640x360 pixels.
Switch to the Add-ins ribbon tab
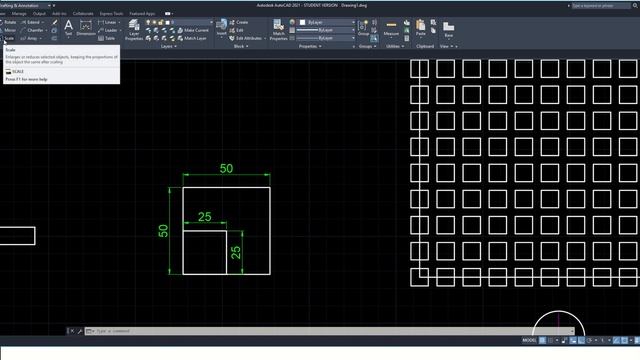[x=59, y=13]
